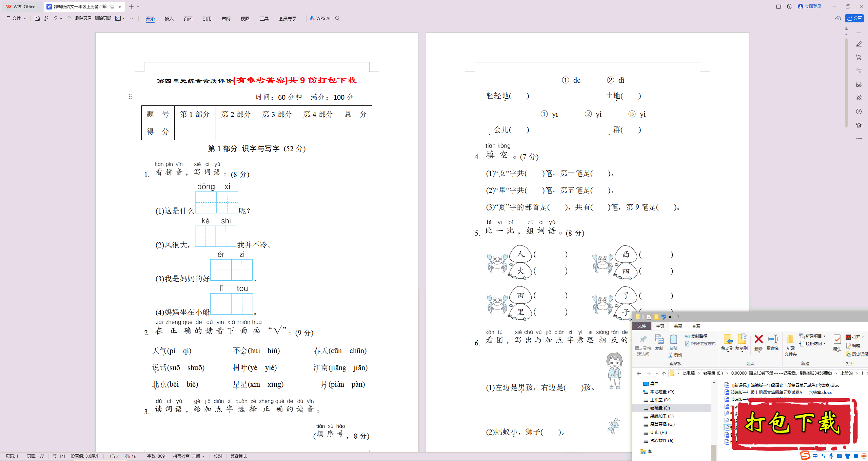868x461 pixels.
Task: Click 字数: 809 in the status bar
Action: click(x=156, y=456)
